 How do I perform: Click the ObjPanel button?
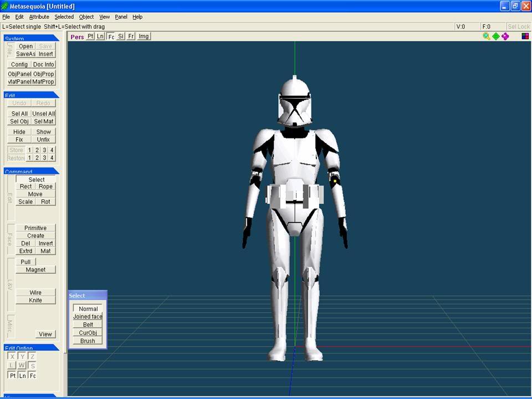[19, 74]
